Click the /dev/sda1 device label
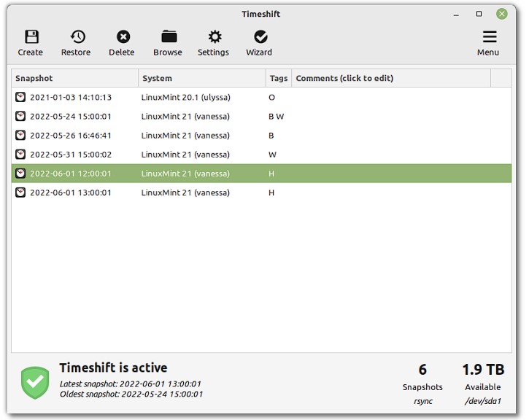This screenshot has width=529, height=420. pyautogui.click(x=483, y=401)
